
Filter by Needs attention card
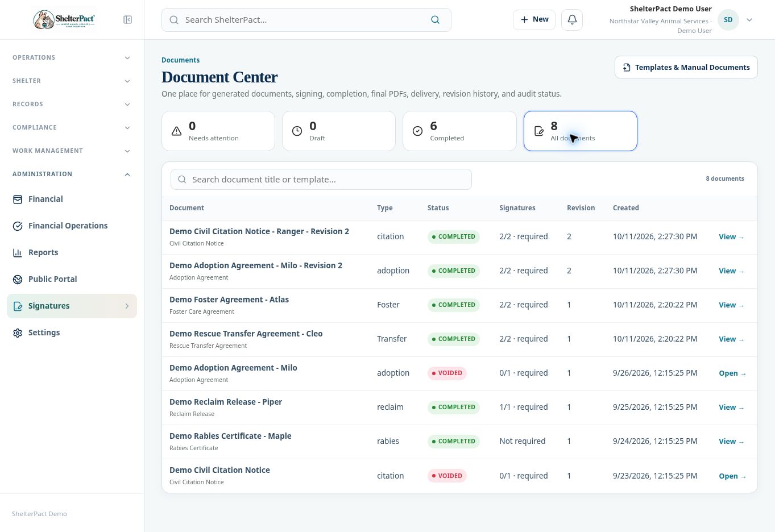pyautogui.click(x=218, y=131)
